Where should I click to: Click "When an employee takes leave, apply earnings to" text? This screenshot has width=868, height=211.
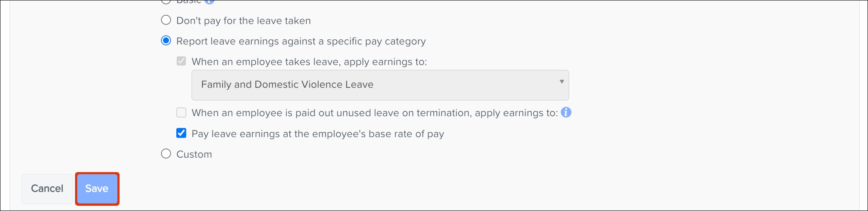[x=309, y=62]
